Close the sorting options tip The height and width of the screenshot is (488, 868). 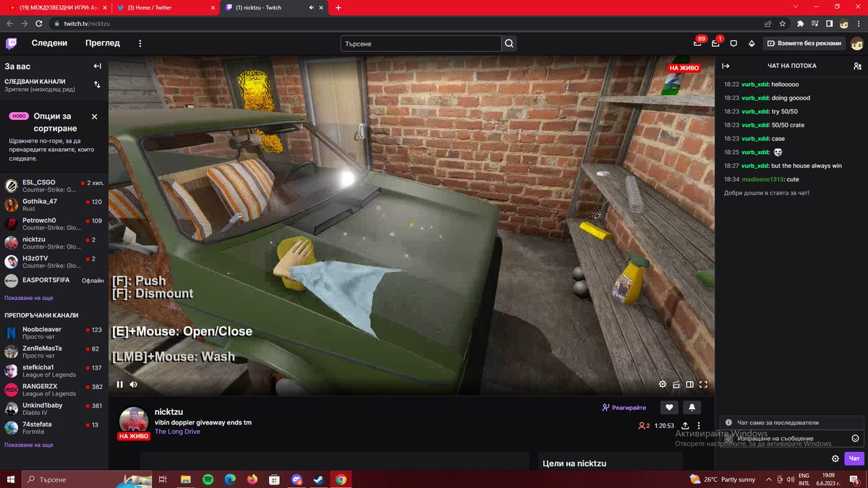point(94,116)
